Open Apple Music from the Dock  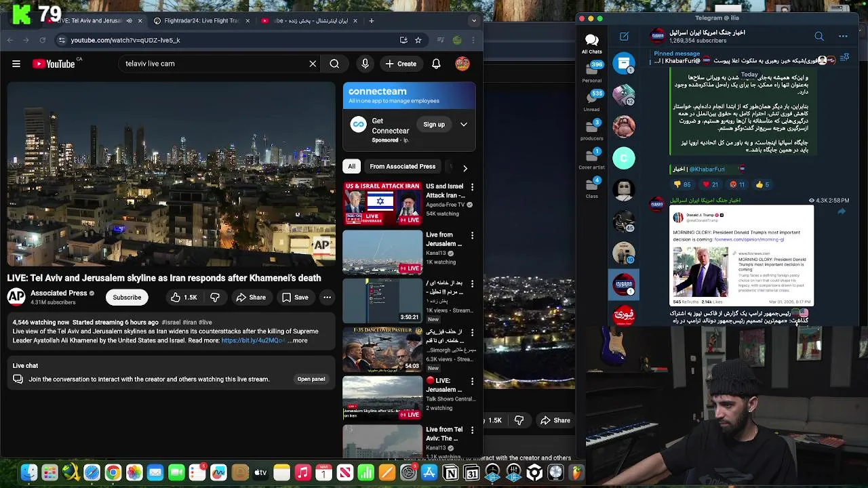click(x=302, y=473)
